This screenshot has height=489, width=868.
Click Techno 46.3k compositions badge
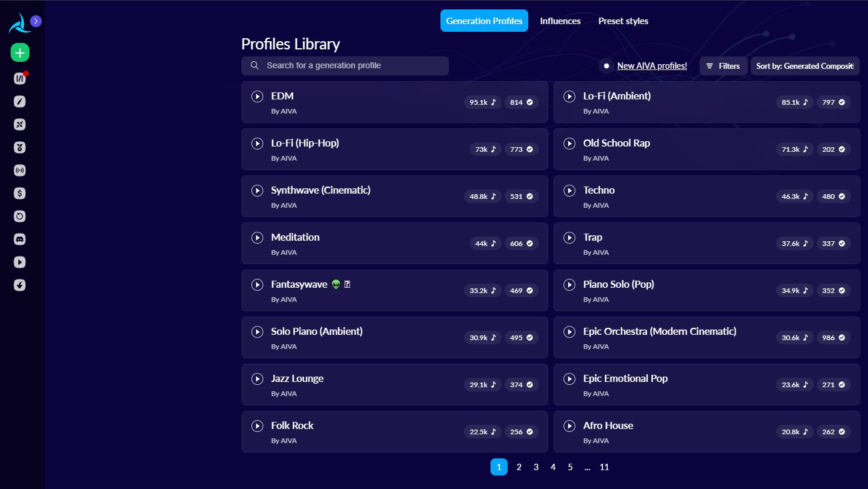(795, 197)
